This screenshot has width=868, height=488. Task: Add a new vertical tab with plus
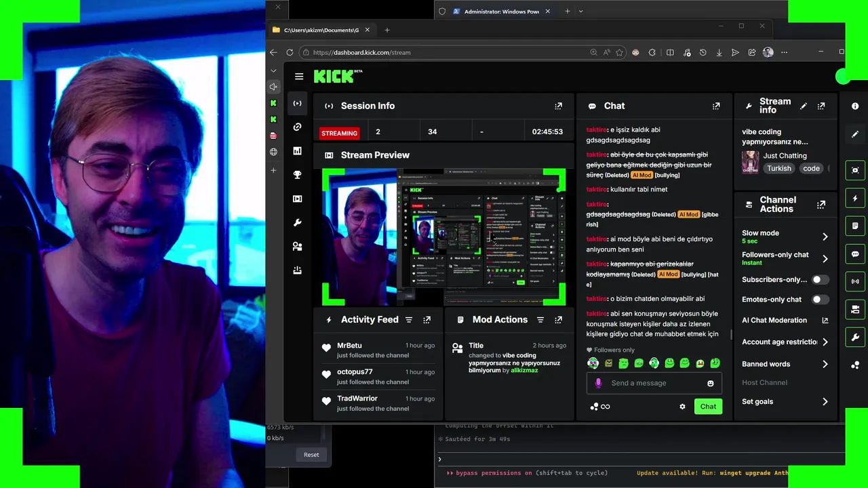point(273,170)
